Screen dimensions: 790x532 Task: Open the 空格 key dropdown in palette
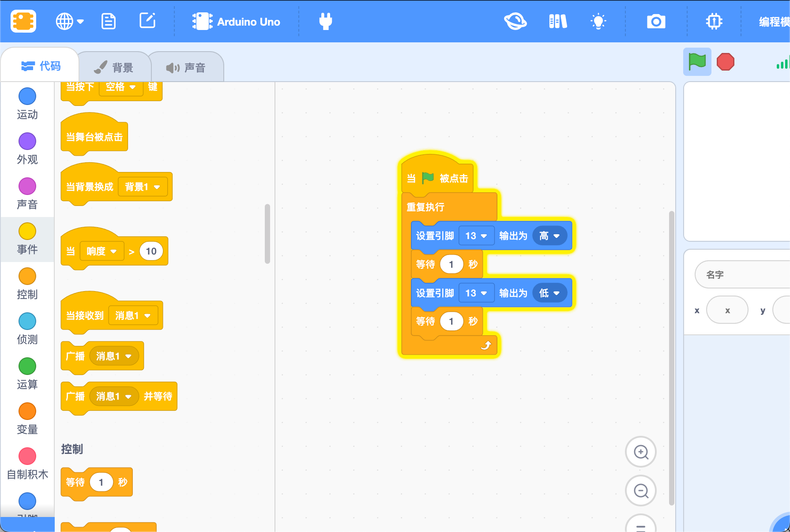(x=121, y=87)
